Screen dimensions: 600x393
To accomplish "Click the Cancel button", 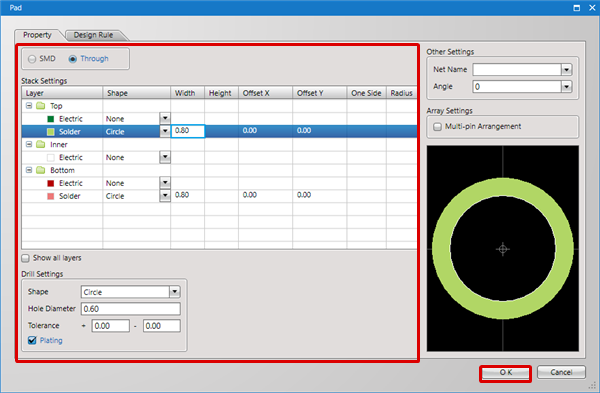I will (x=561, y=372).
